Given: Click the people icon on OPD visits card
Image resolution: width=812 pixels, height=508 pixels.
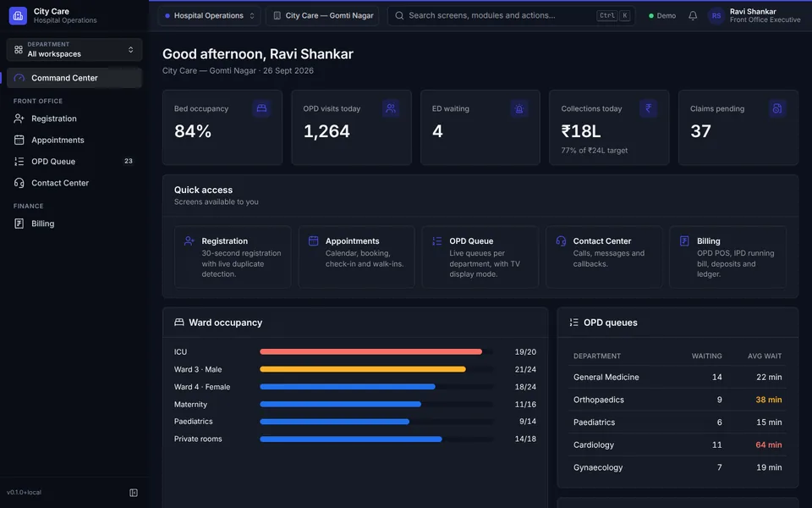Looking at the screenshot, I should pos(391,108).
